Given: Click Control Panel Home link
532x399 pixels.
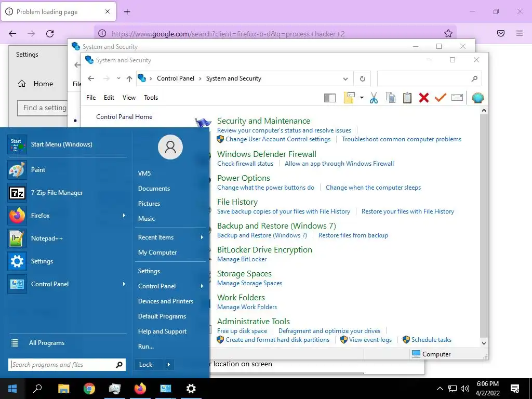Looking at the screenshot, I should click(124, 117).
